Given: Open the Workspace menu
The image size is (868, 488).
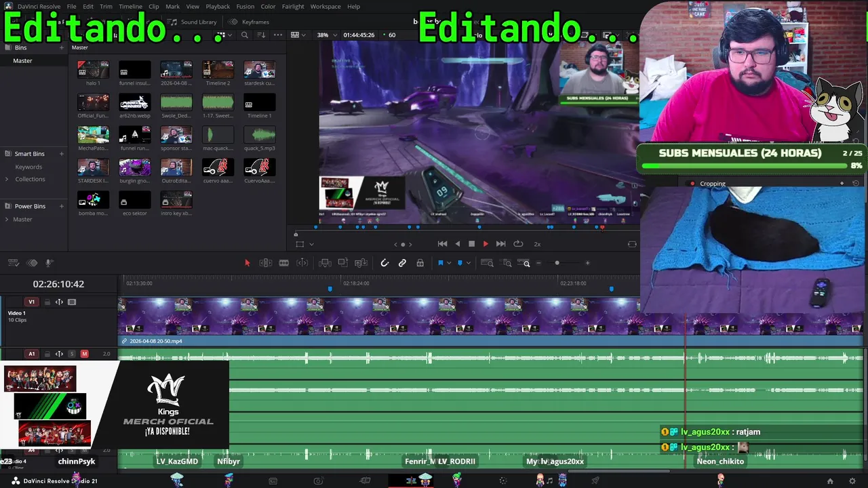Looking at the screenshot, I should (325, 7).
